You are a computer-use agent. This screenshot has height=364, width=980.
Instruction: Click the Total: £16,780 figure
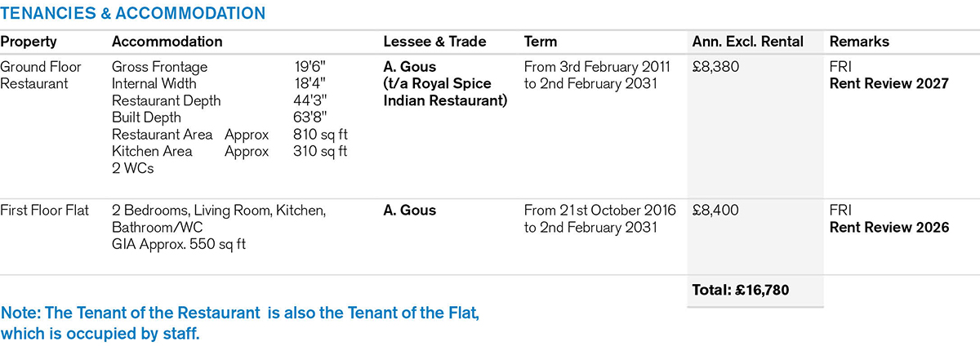(742, 289)
